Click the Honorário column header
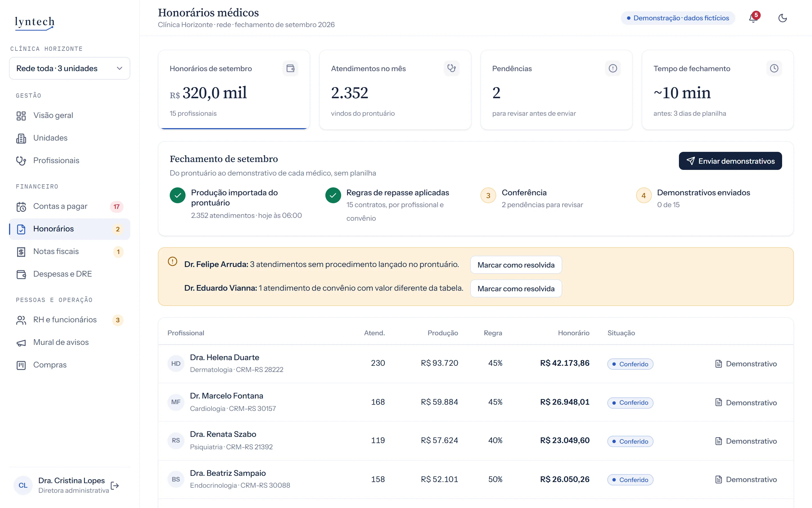Image resolution: width=812 pixels, height=508 pixels. coord(573,333)
